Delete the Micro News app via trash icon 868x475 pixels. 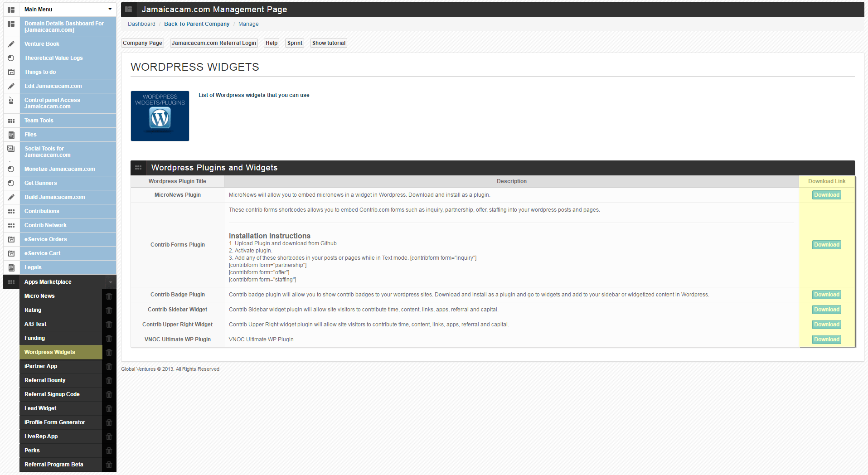(109, 296)
